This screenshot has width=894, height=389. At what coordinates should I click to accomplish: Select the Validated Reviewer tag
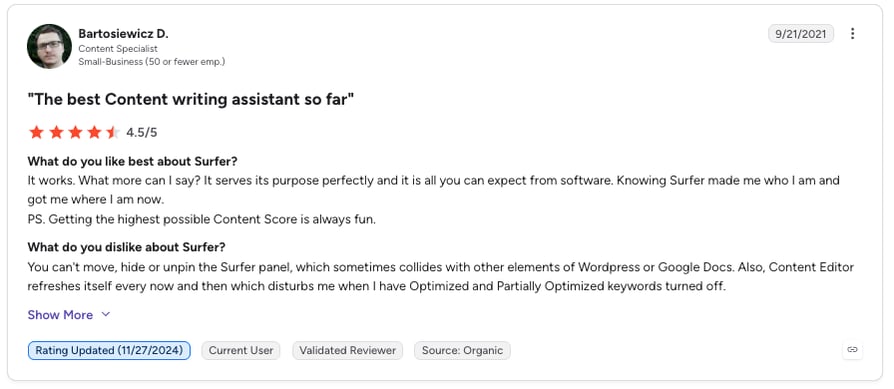347,350
